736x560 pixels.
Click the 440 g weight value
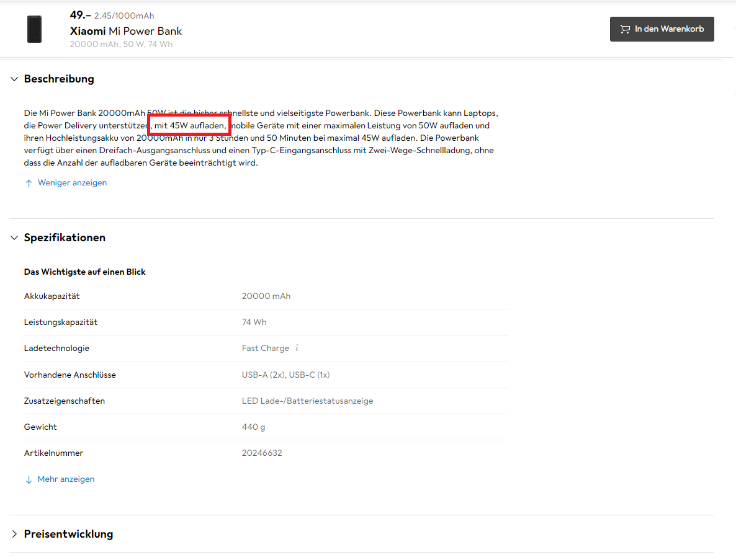pos(253,427)
